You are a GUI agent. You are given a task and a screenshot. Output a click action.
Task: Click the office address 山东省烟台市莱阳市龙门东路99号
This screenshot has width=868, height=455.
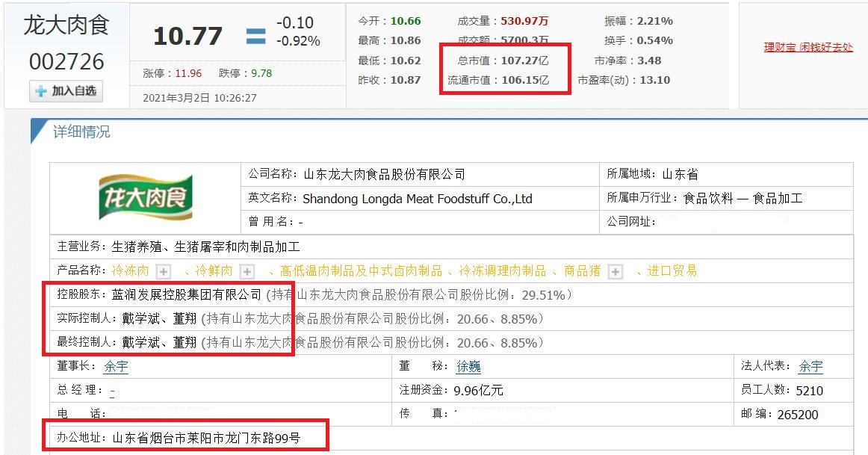click(206, 439)
